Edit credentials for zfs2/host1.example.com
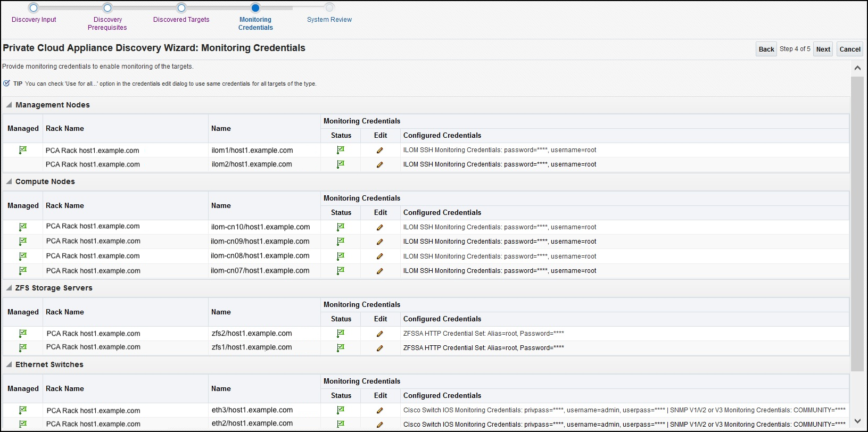The image size is (868, 432). click(x=380, y=334)
